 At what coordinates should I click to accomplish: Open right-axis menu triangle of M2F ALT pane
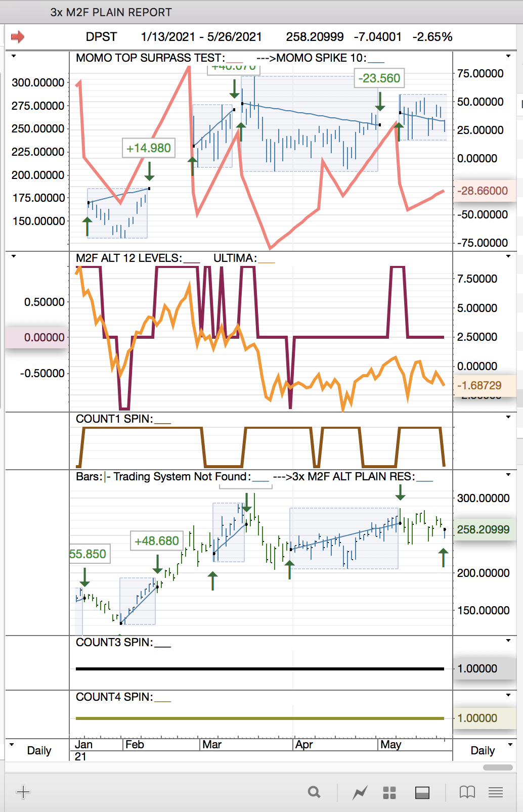(508, 256)
